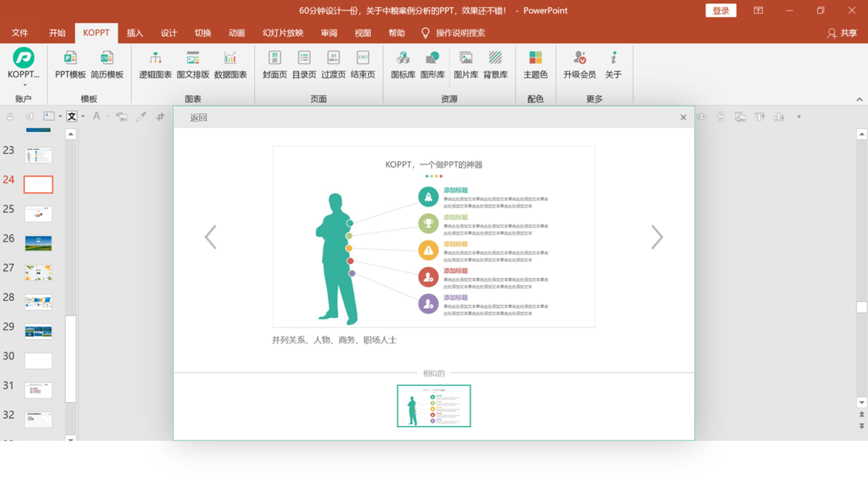Click 返回 to go back
Screen dimensions: 868x493
pos(199,118)
